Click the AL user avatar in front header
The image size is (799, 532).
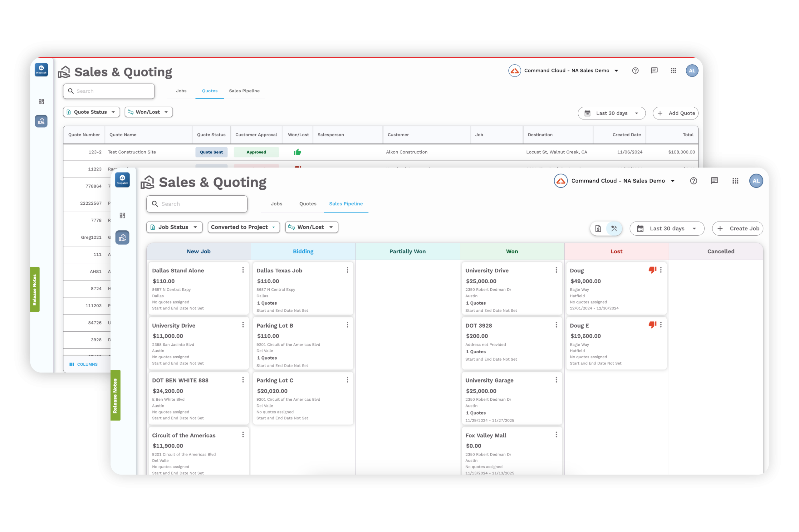[756, 181]
